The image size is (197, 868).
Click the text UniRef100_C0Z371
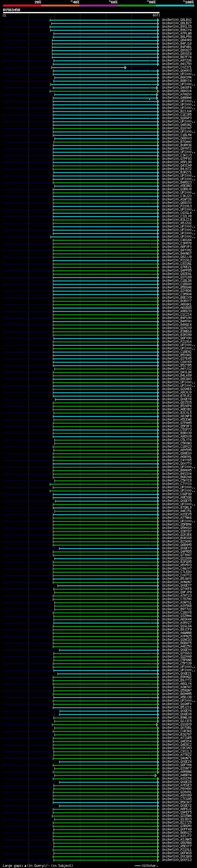[177, 67]
